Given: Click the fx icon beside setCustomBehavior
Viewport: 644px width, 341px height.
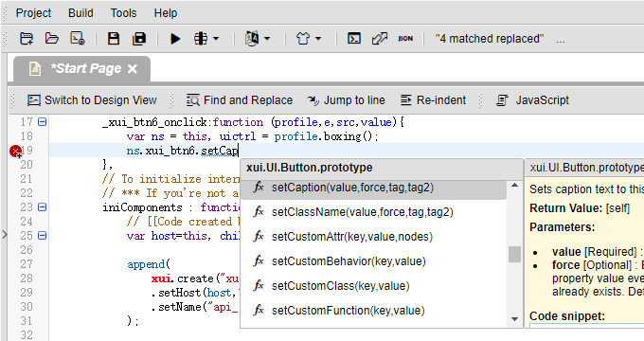Looking at the screenshot, I should pos(259,260).
